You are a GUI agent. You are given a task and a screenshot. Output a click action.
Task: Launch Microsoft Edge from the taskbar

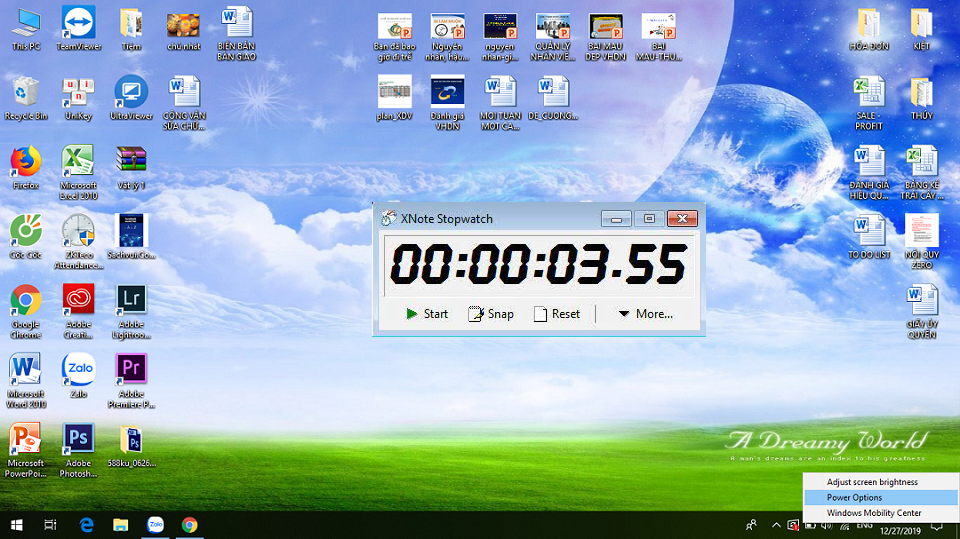[86, 525]
